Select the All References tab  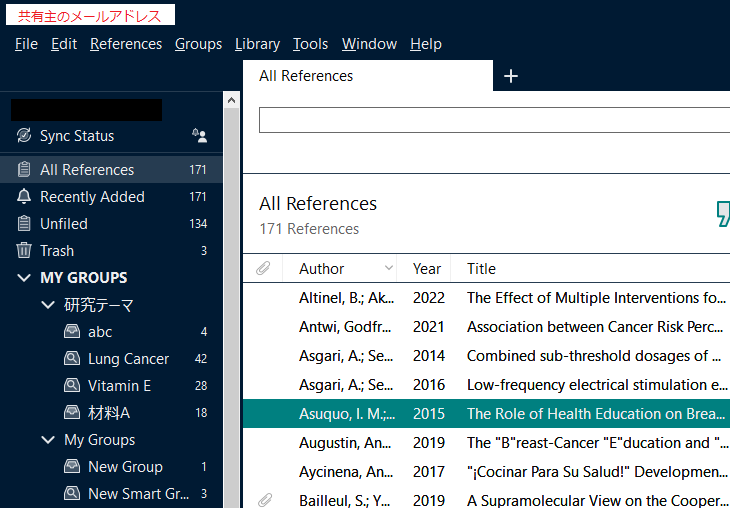pyautogui.click(x=306, y=76)
